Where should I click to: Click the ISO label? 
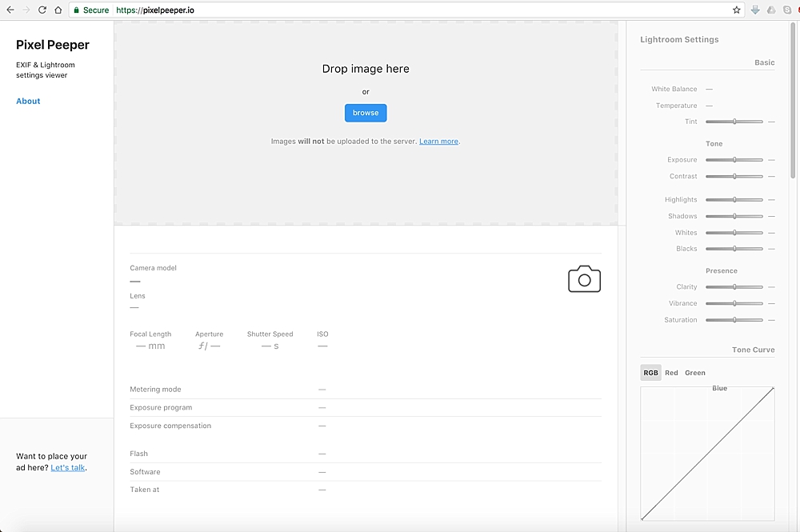click(x=322, y=334)
